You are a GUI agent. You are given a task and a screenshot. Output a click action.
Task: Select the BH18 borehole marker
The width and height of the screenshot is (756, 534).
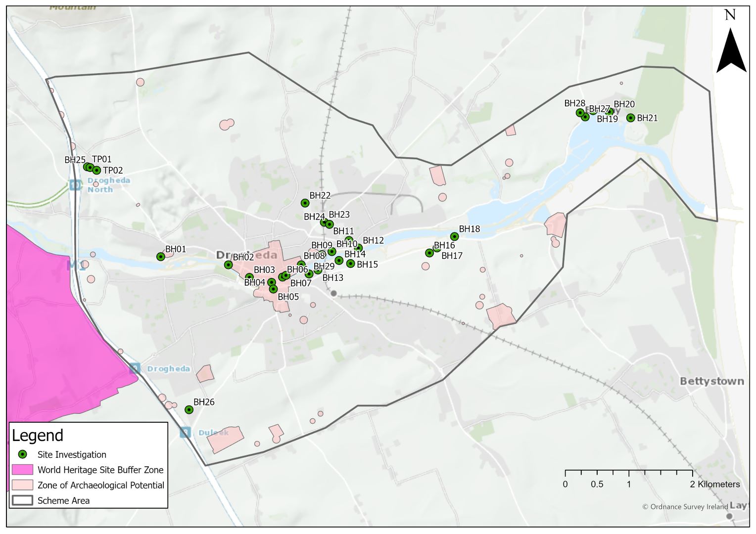tap(454, 237)
